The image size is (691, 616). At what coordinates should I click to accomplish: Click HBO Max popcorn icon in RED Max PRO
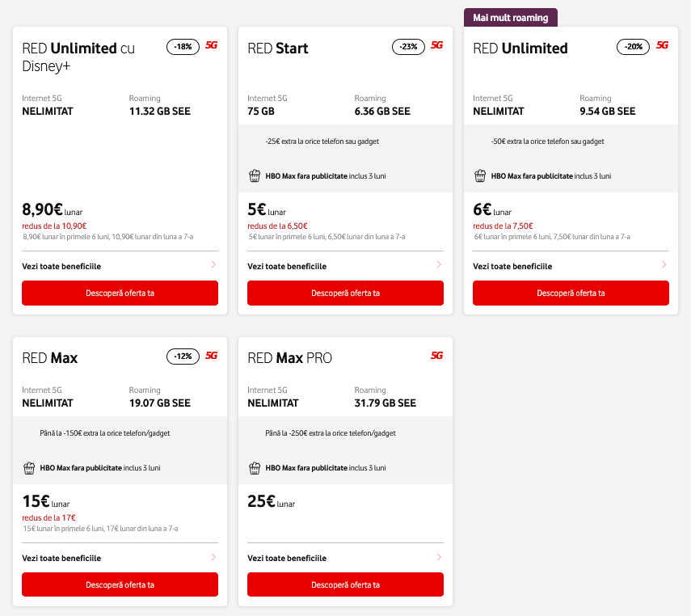pyautogui.click(x=254, y=467)
